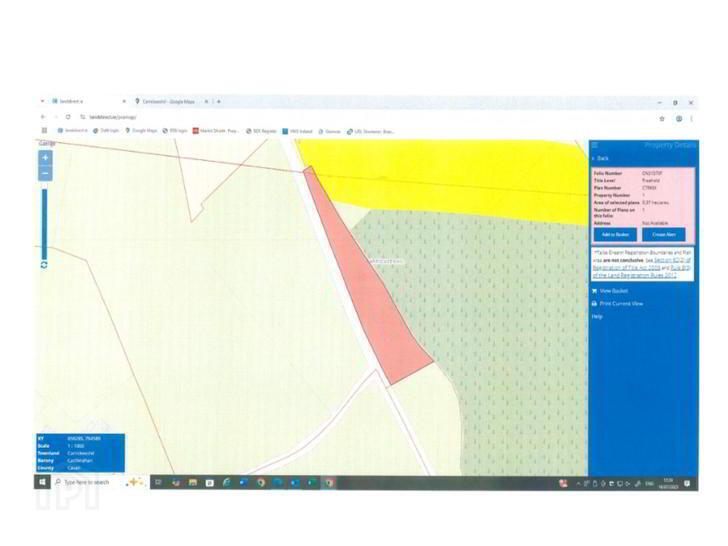Open the Daft login bookmark

pos(106,131)
